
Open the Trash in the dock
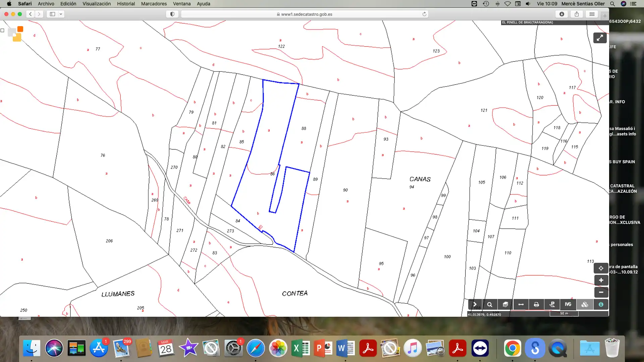pos(612,348)
